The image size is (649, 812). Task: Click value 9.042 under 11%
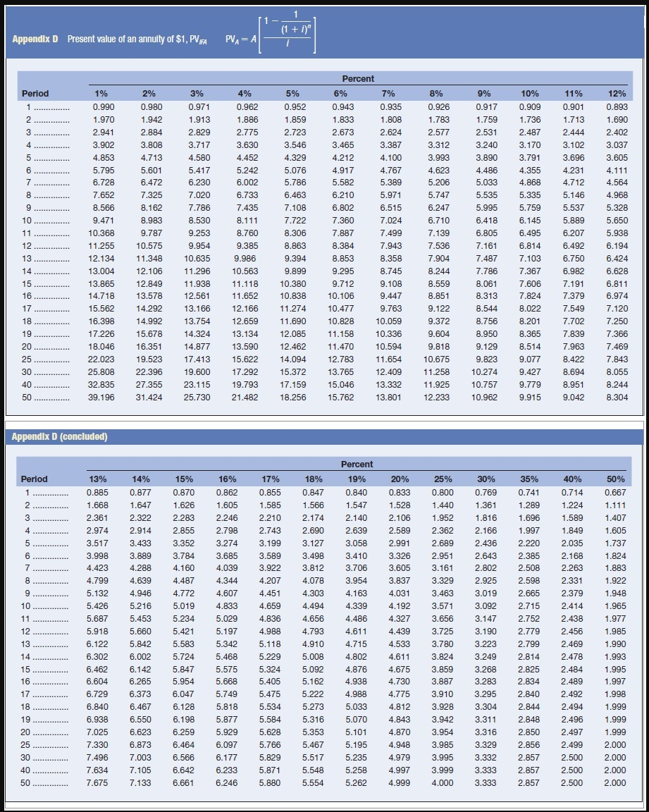pyautogui.click(x=574, y=398)
